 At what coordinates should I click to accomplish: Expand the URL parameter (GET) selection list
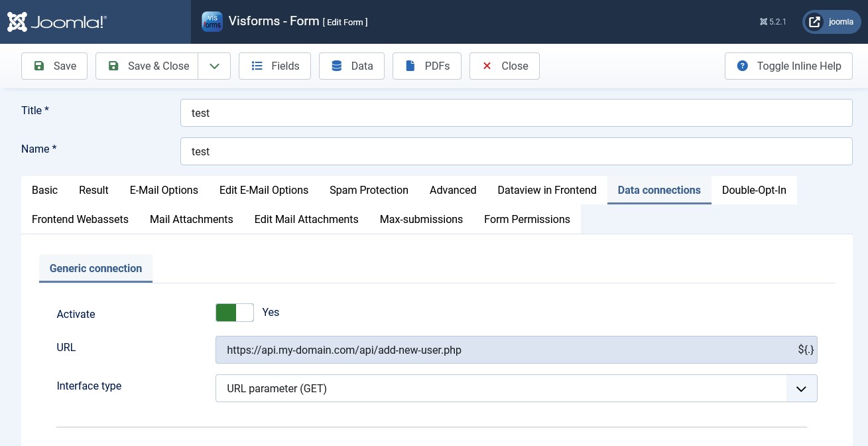tap(800, 388)
